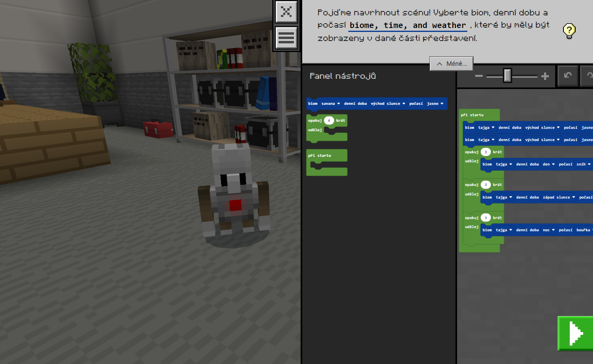Open the západ slunce time dropdown
This screenshot has height=364, width=593.
(559, 197)
